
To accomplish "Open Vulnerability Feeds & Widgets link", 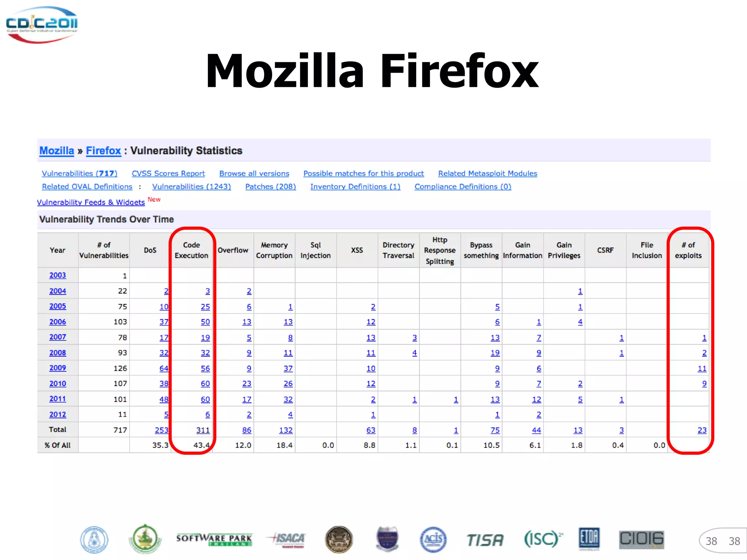I will (x=91, y=202).
